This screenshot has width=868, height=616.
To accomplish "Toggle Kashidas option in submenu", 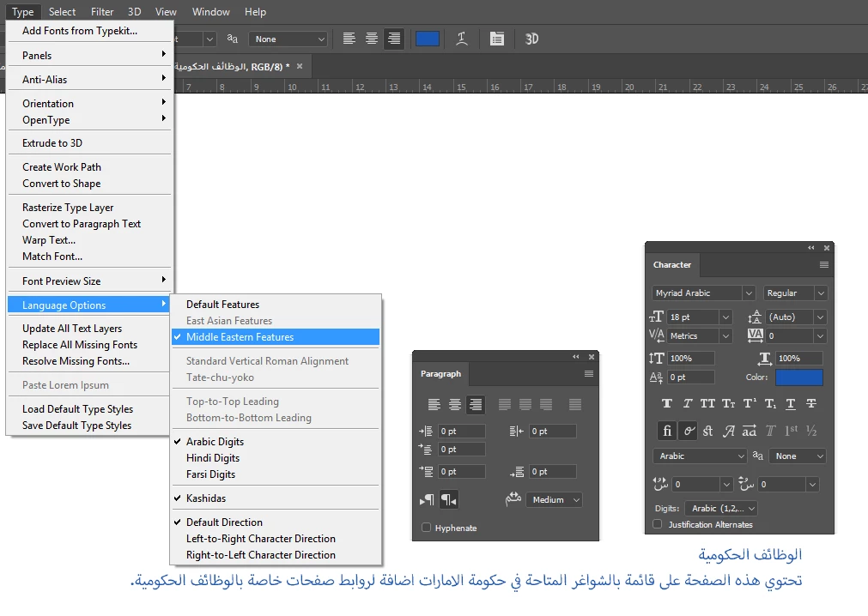I will point(275,498).
